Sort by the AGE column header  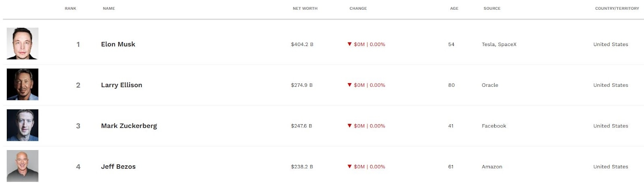pyautogui.click(x=454, y=8)
